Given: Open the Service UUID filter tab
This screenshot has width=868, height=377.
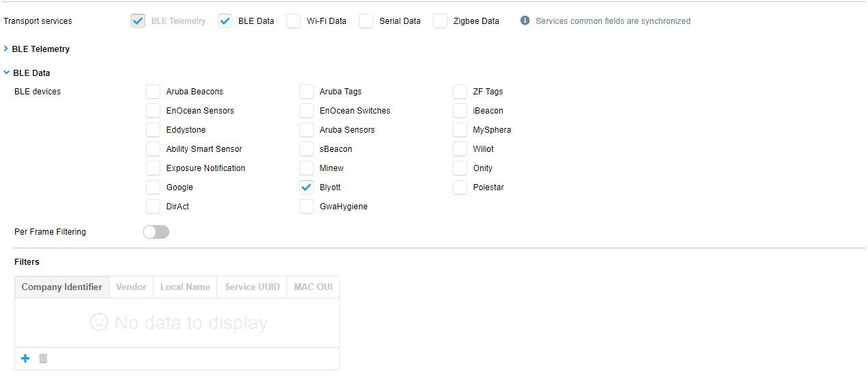Looking at the screenshot, I should (252, 287).
